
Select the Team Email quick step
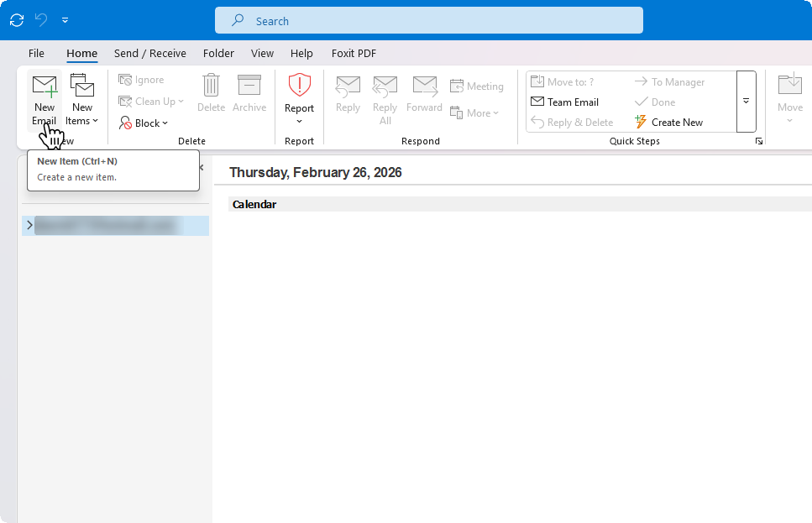[564, 102]
